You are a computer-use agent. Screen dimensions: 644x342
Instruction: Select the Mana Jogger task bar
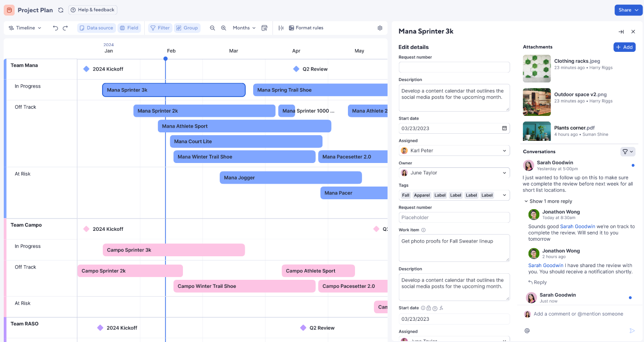coord(290,178)
